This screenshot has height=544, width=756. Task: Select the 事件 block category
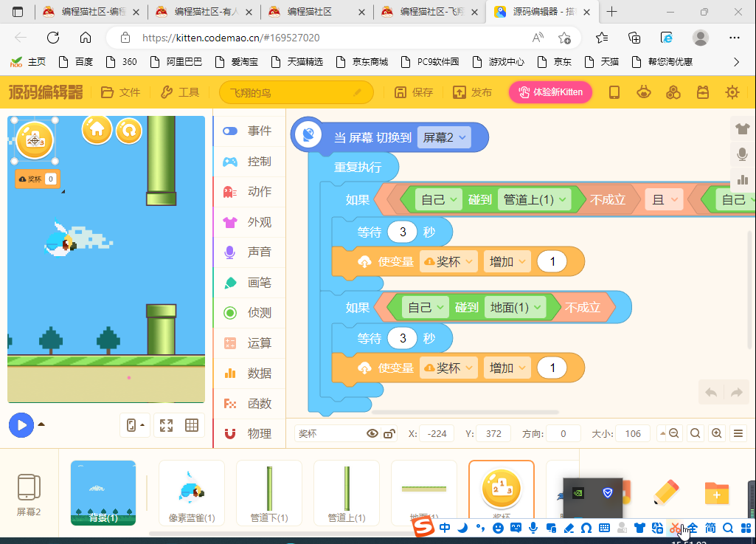coord(249,131)
